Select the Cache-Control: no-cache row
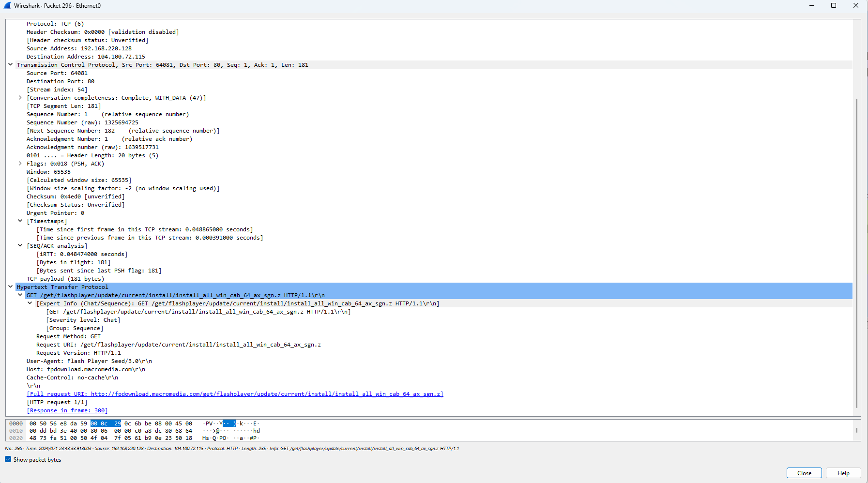This screenshot has height=483, width=868. (72, 377)
